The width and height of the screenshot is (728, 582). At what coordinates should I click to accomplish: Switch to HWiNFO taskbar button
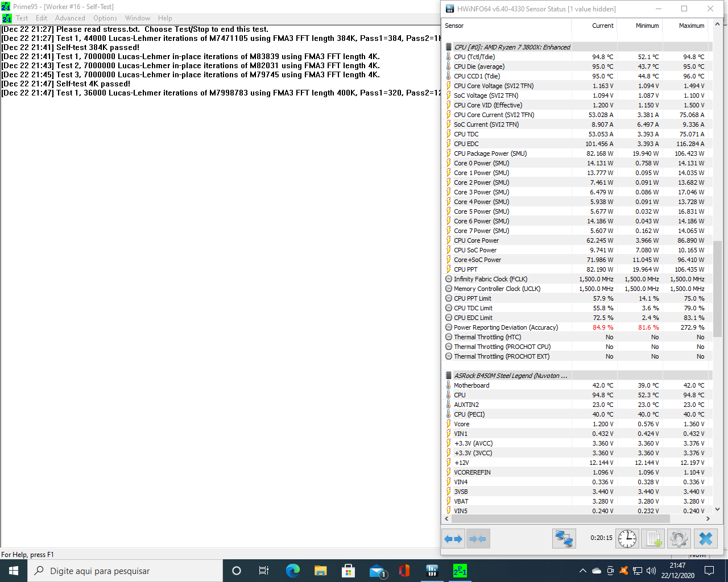(x=432, y=571)
